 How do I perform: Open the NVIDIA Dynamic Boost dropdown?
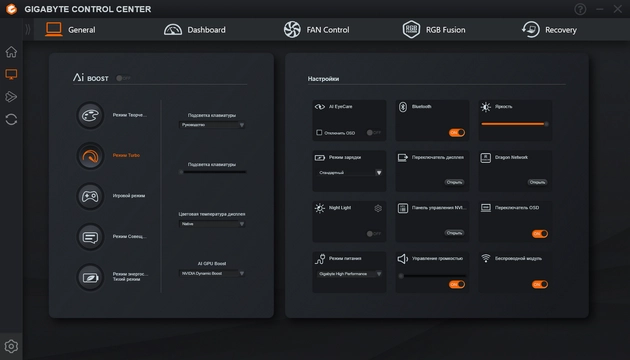pos(212,273)
